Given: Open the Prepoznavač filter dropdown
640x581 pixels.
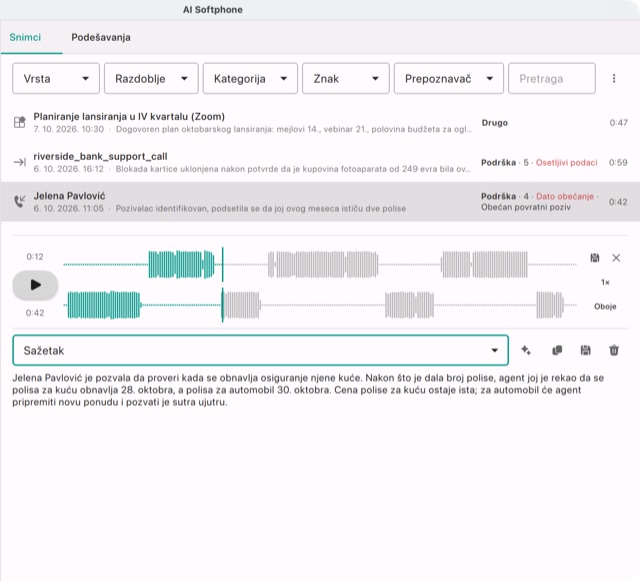Looking at the screenshot, I should tap(449, 78).
